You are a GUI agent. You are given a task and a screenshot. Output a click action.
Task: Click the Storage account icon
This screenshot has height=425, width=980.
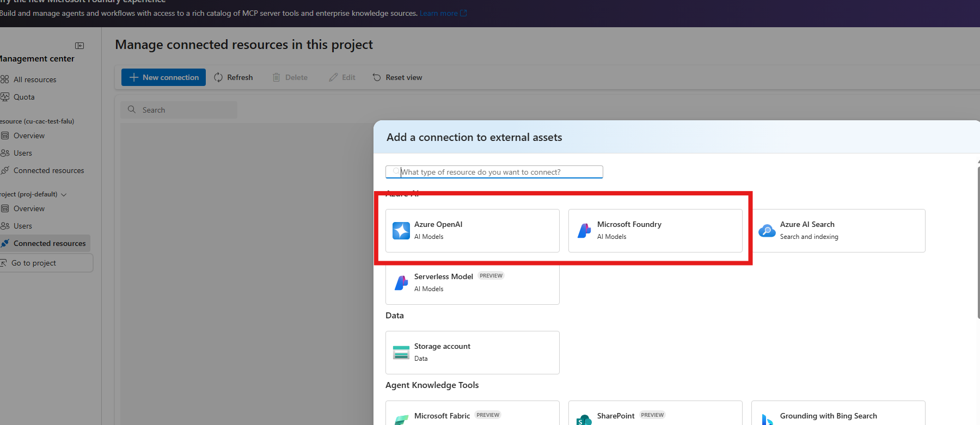point(401,353)
